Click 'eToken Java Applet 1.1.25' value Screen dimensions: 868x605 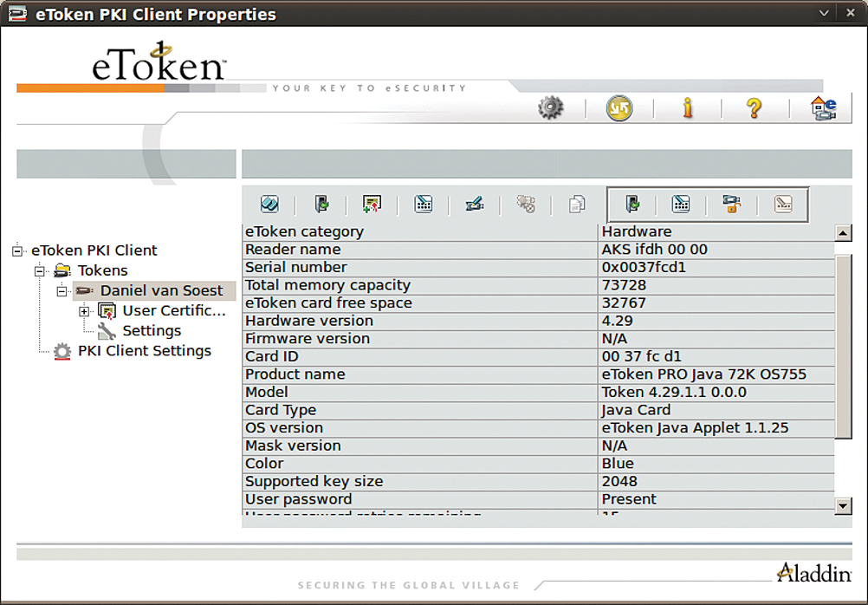(696, 427)
